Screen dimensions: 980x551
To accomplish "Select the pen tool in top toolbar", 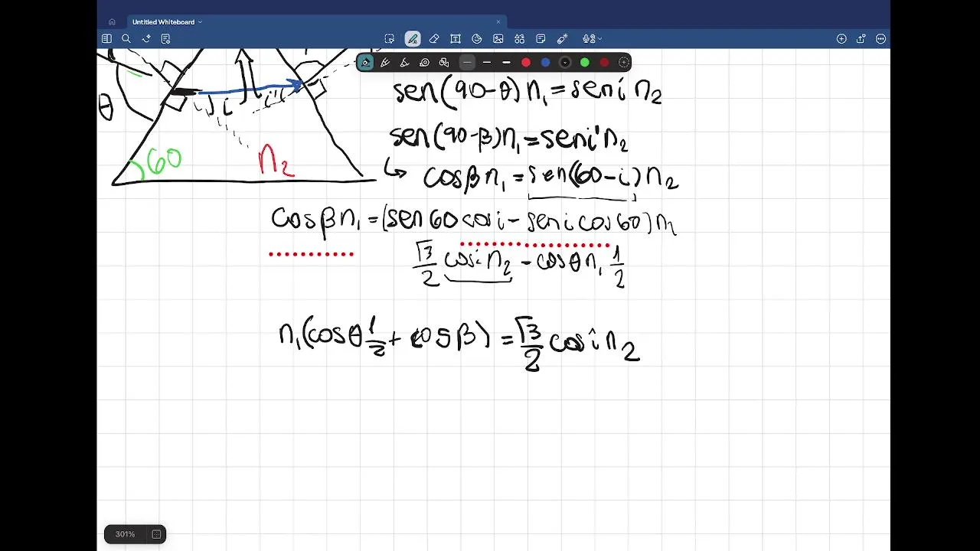I will pos(413,39).
